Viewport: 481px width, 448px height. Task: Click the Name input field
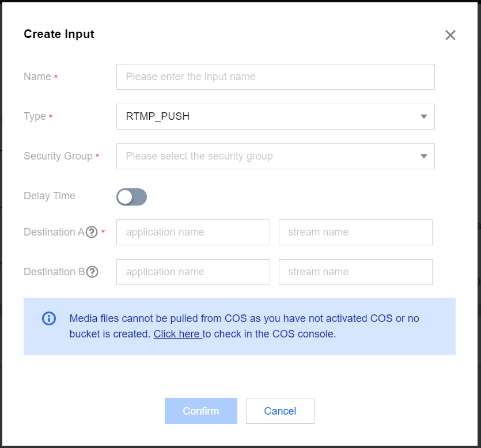pos(275,77)
